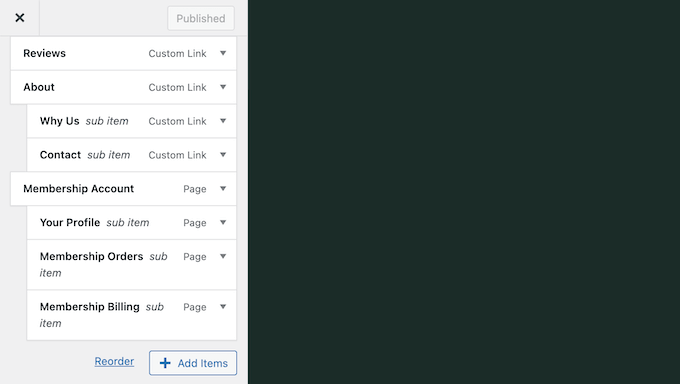This screenshot has width=680, height=384.
Task: Click Custom Link label on Why Us row
Action: click(177, 121)
